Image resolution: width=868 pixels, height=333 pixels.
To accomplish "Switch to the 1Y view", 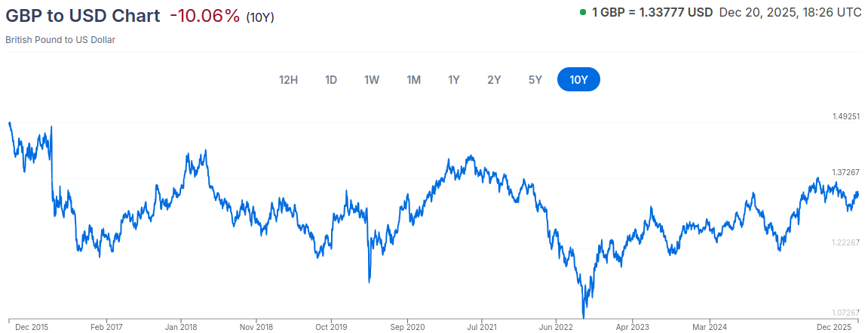I will click(454, 79).
